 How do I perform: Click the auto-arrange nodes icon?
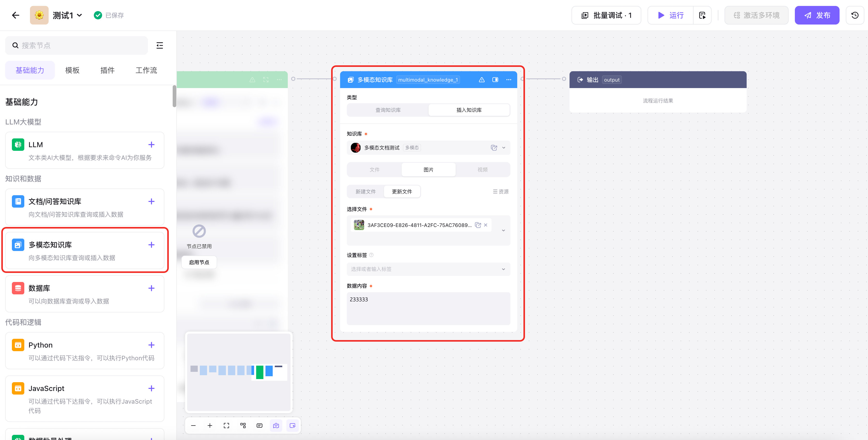(243, 426)
